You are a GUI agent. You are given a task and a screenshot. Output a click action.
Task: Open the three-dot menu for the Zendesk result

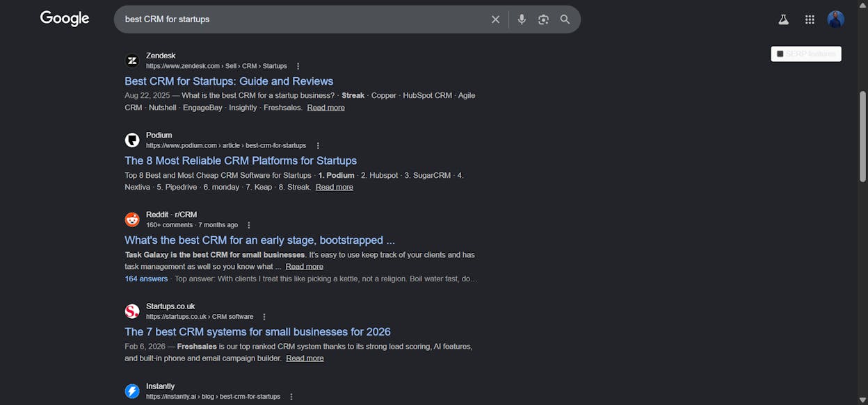click(x=298, y=66)
